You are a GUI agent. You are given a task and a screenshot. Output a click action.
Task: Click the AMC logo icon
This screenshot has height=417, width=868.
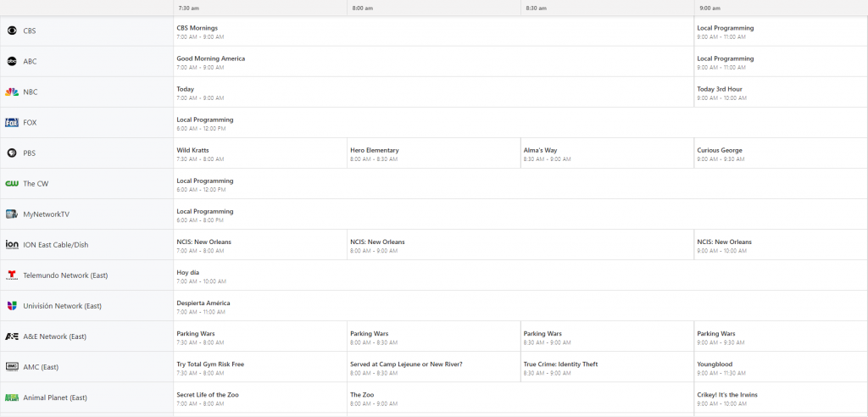[12, 367]
